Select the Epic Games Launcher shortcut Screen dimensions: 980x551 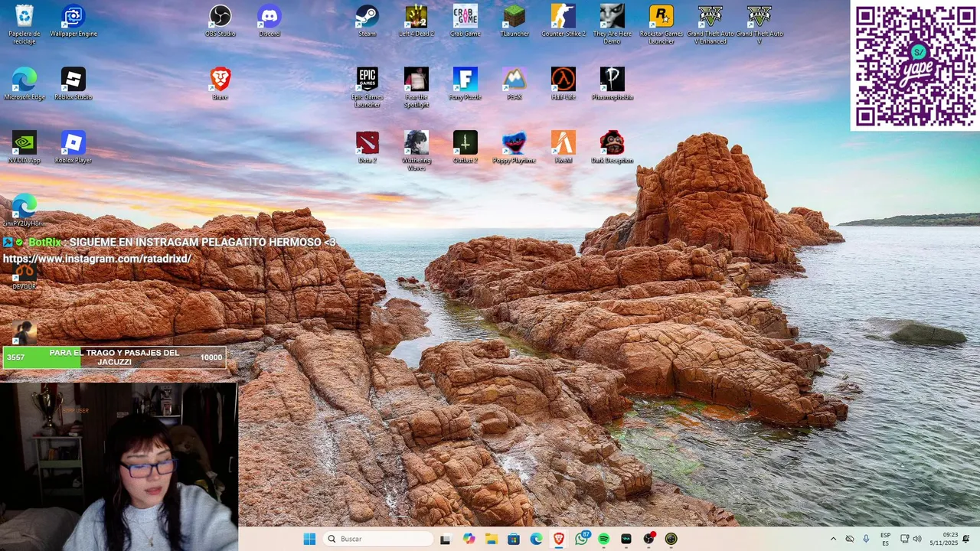click(x=367, y=88)
